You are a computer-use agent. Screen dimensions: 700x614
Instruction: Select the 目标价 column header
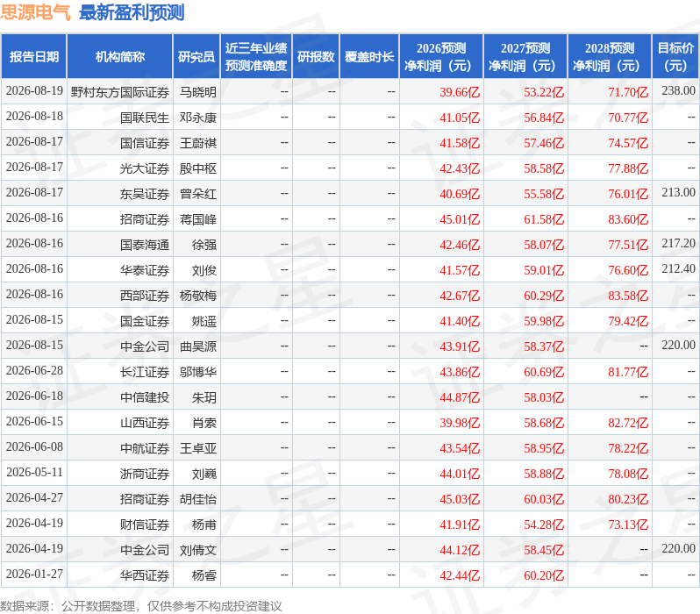[x=676, y=57]
